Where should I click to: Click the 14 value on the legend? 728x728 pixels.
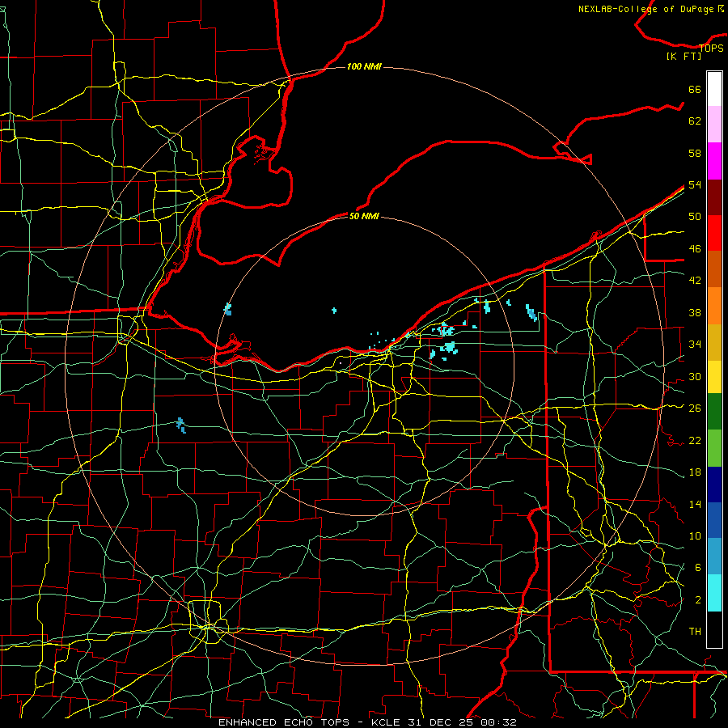coord(695,504)
